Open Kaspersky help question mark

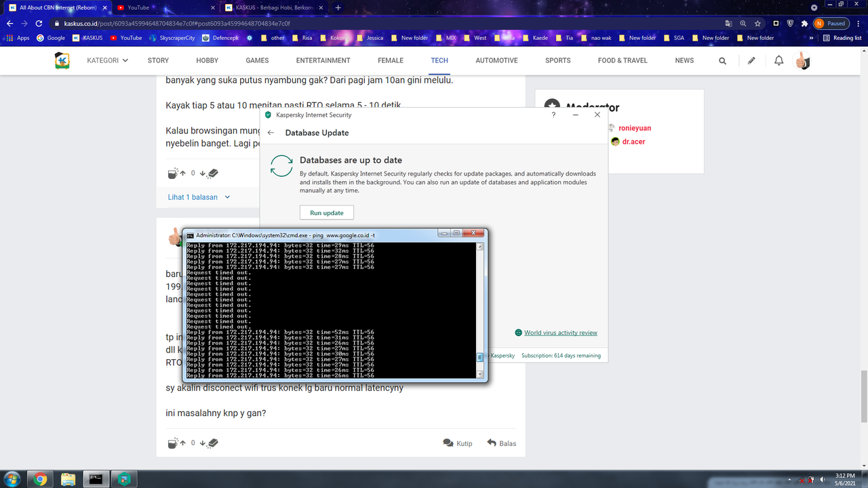click(553, 115)
